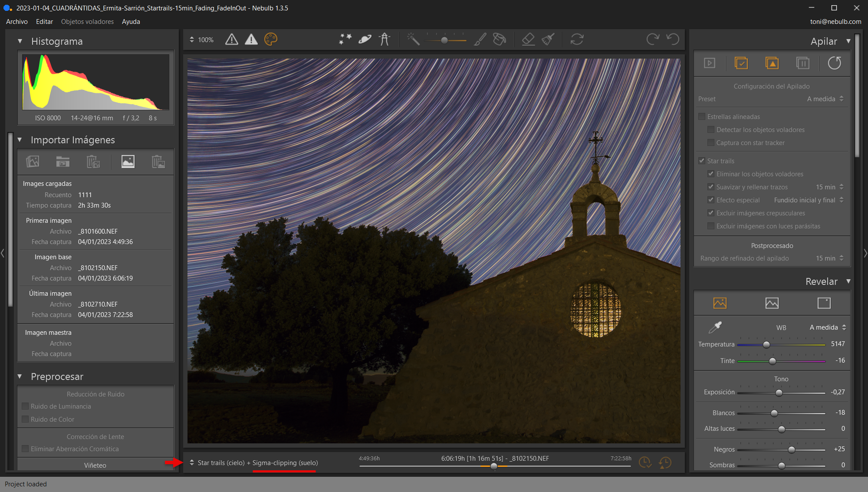Click the refresh sync icon
The image size is (868, 492).
click(577, 40)
